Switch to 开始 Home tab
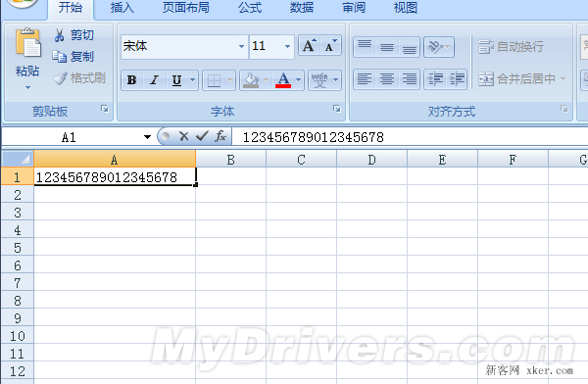588x384 pixels. pyautogui.click(x=71, y=8)
